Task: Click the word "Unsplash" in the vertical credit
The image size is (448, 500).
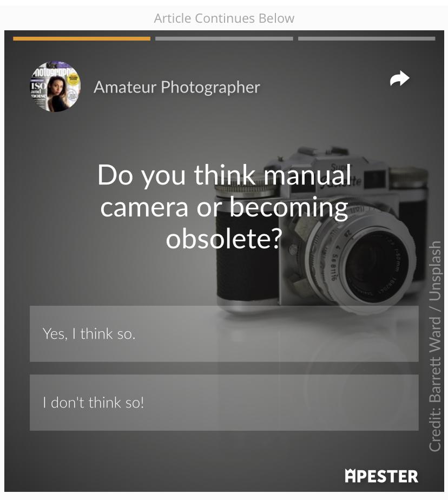Action: [x=435, y=271]
